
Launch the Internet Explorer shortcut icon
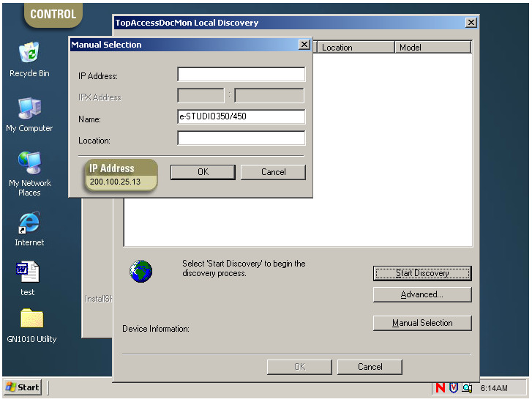29,223
